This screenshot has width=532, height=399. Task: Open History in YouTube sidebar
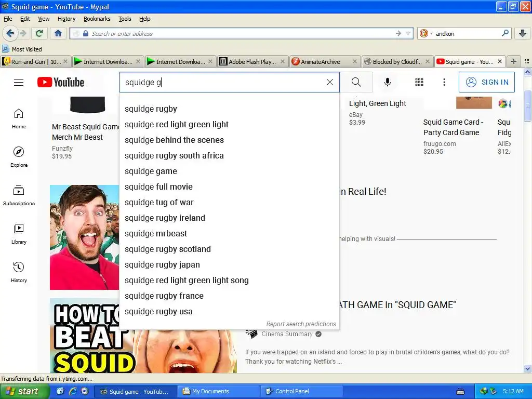(19, 272)
